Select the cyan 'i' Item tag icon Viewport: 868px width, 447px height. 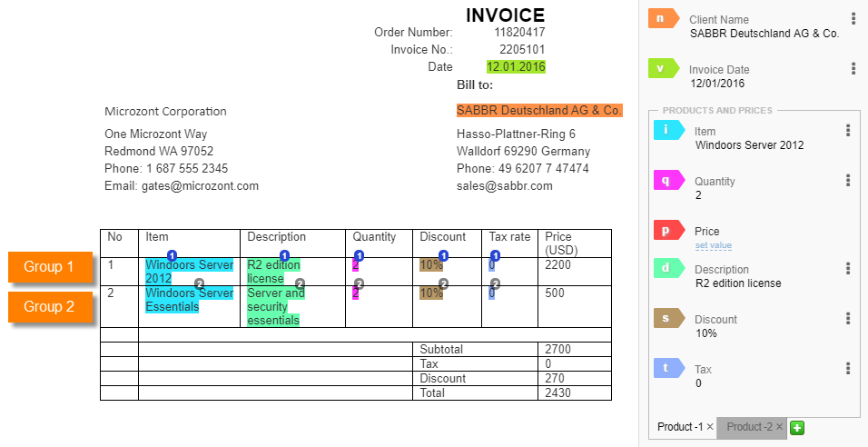pyautogui.click(x=669, y=130)
